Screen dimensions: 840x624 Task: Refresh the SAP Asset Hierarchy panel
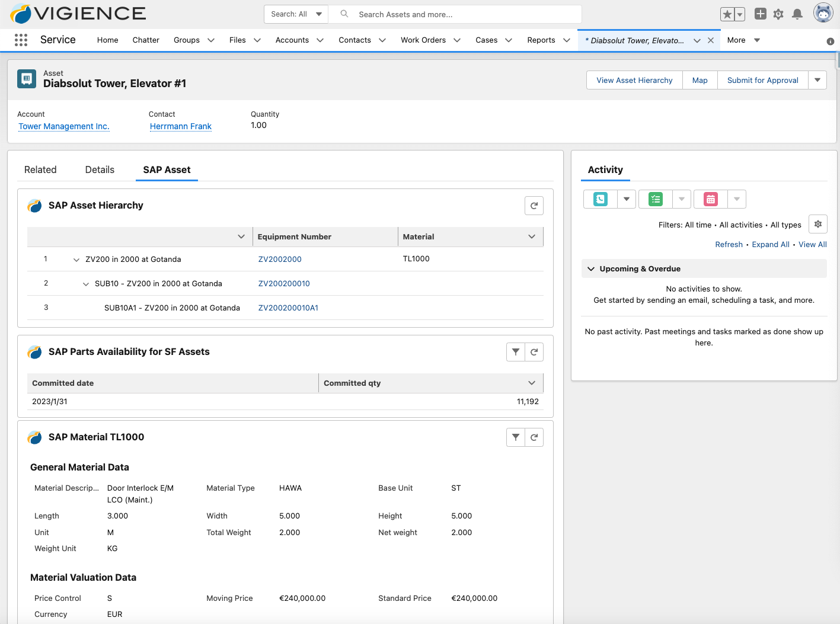[x=534, y=206]
